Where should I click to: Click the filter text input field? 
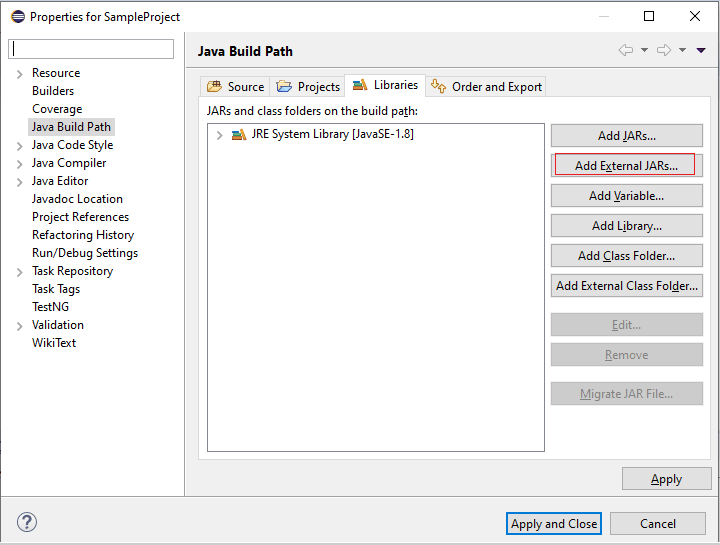[x=91, y=49]
